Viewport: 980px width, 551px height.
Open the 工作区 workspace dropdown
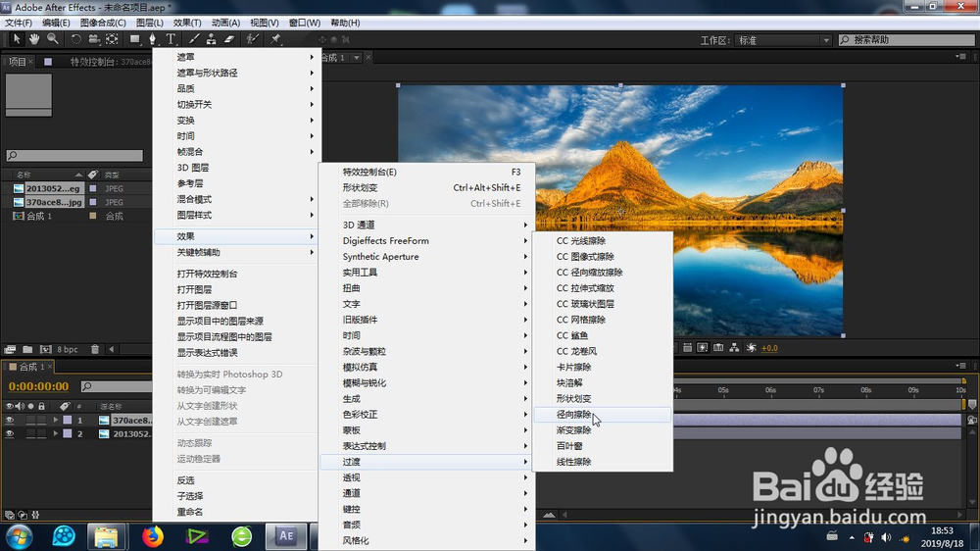click(783, 40)
